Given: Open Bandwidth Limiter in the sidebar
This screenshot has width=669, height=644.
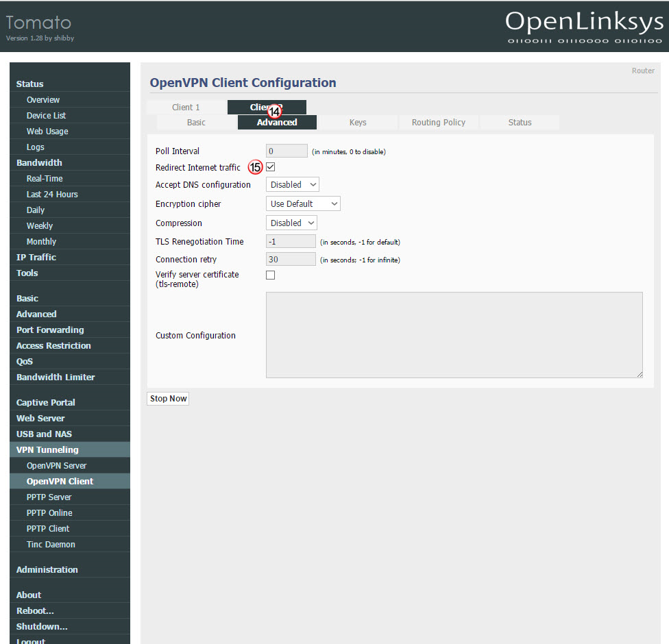Looking at the screenshot, I should pos(70,377).
